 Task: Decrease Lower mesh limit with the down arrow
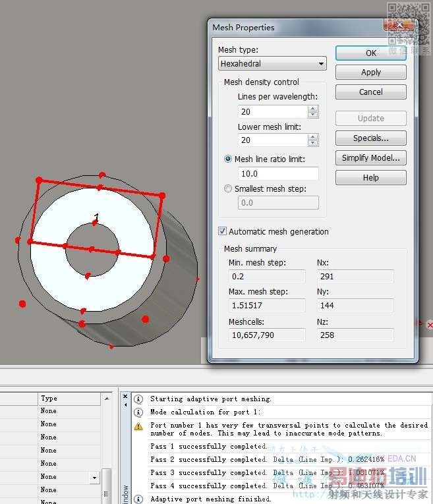pos(312,143)
